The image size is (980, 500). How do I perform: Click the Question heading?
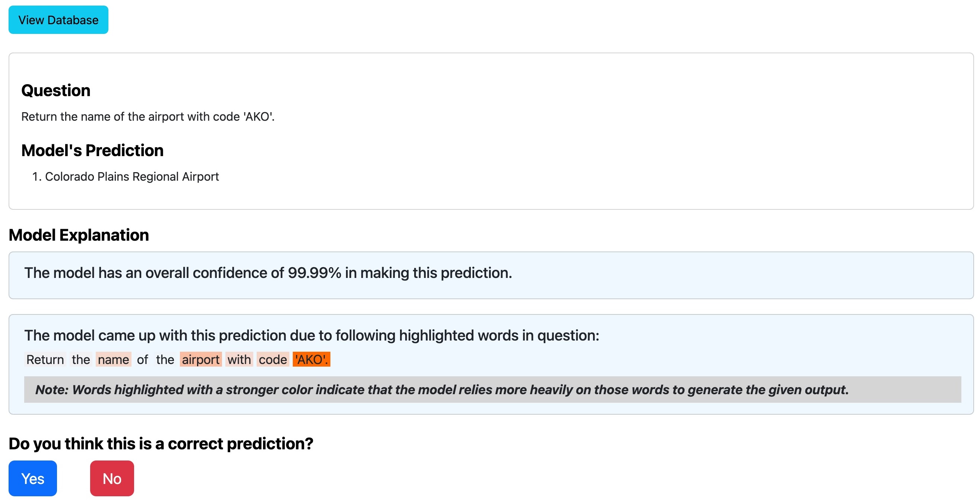55,91
